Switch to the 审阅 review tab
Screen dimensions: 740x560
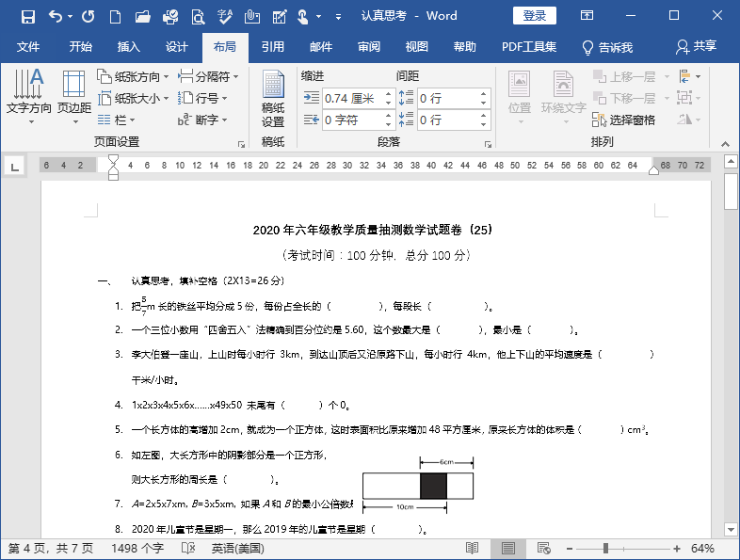(369, 47)
